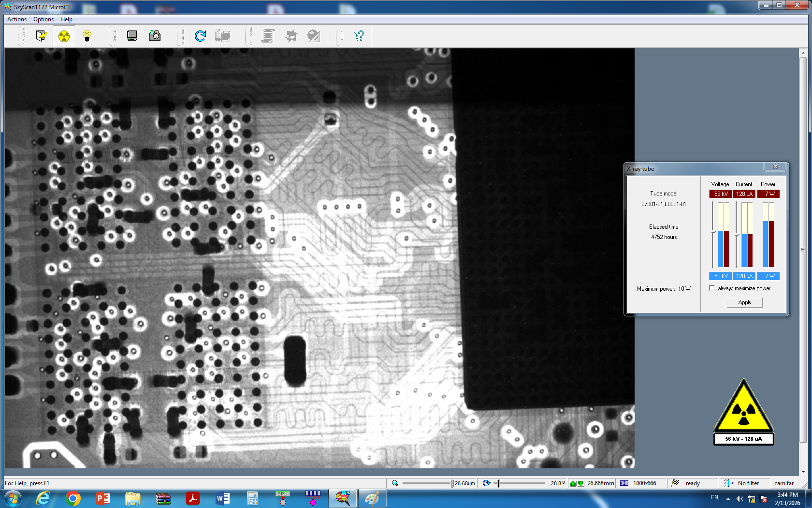812x508 pixels.
Task: Toggle the chamber light bulb icon
Action: click(87, 36)
